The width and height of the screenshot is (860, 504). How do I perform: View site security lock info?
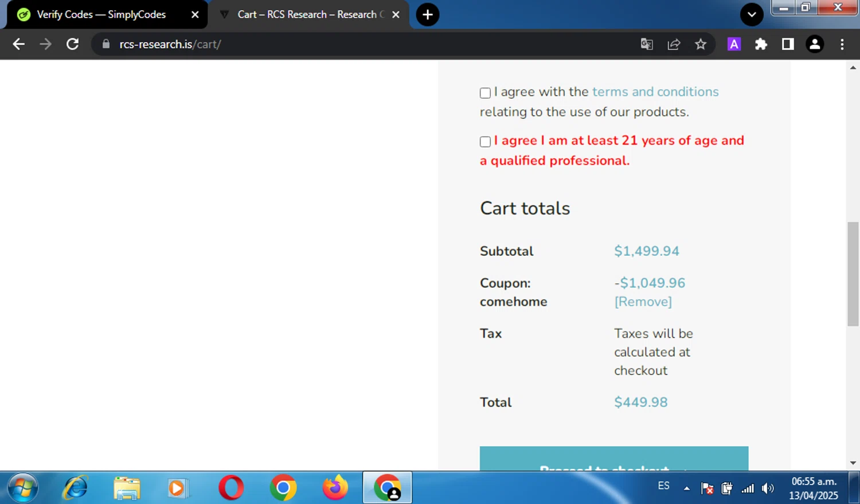[105, 44]
